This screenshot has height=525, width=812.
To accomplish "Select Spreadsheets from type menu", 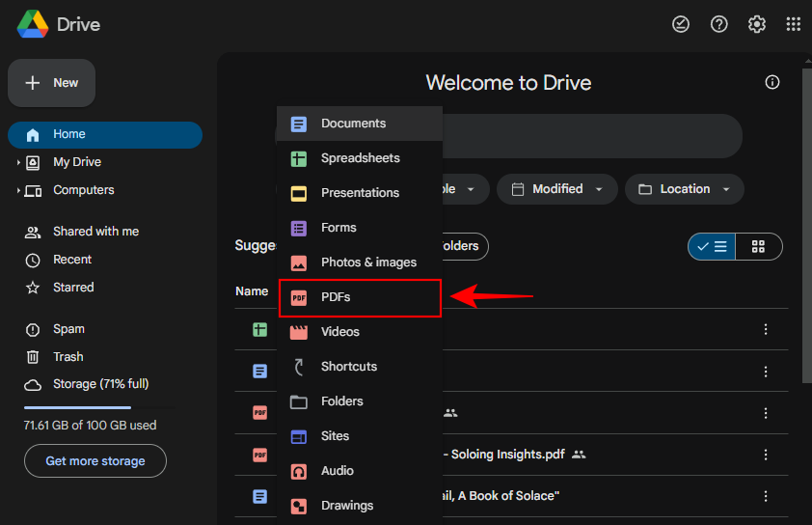I will point(360,158).
